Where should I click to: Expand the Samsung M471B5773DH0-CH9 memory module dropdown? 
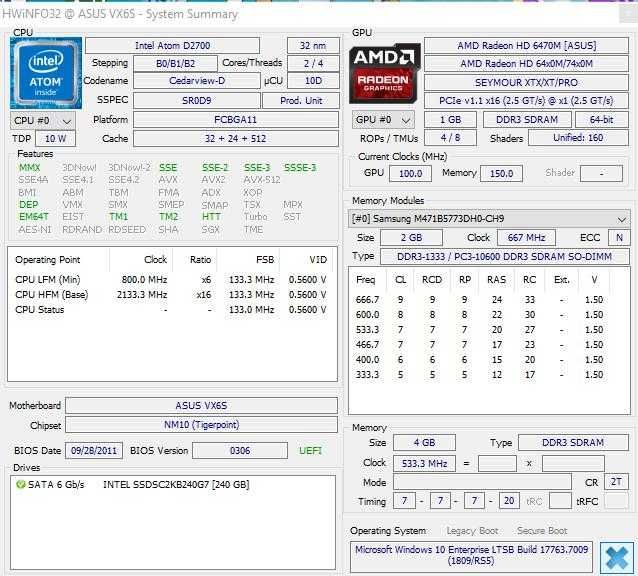(489, 219)
